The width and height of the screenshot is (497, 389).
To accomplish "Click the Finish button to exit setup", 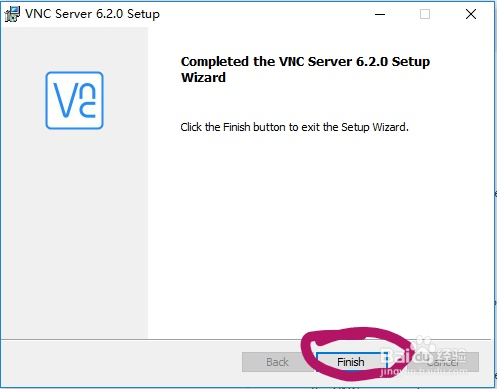I will coord(351,362).
